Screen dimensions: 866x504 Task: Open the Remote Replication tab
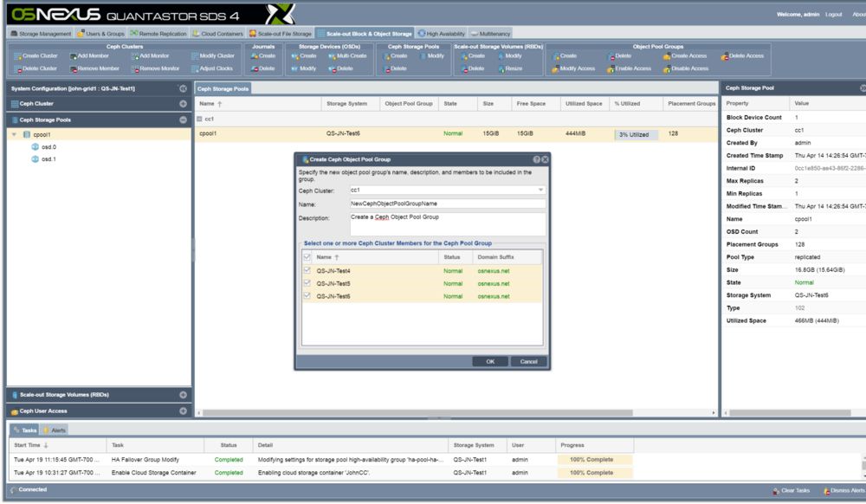click(x=158, y=34)
